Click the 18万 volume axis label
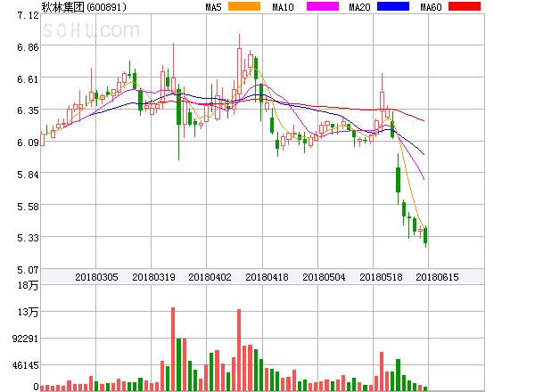This screenshot has width=535, height=392. pos(28,285)
